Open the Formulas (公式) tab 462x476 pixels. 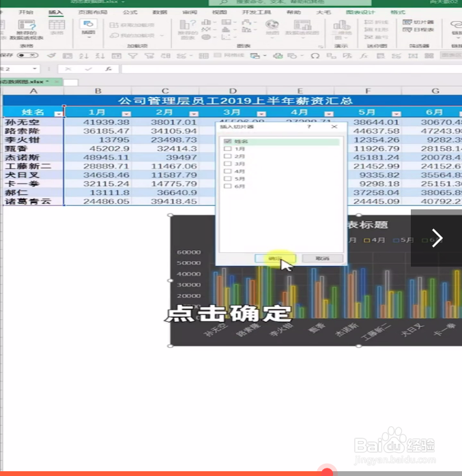pyautogui.click(x=130, y=12)
